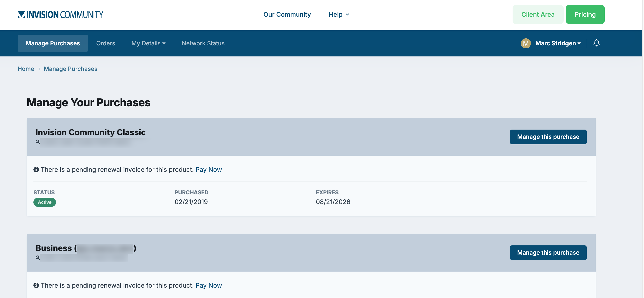The height and width of the screenshot is (298, 644).
Task: Open the Network Status page
Action: (203, 43)
